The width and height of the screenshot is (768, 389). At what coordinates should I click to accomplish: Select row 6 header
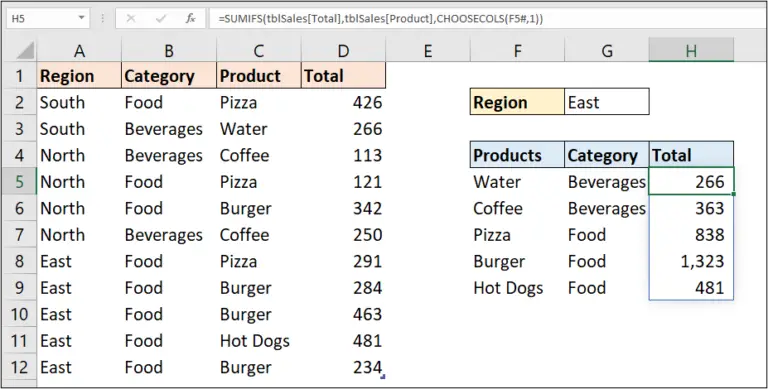(x=20, y=208)
